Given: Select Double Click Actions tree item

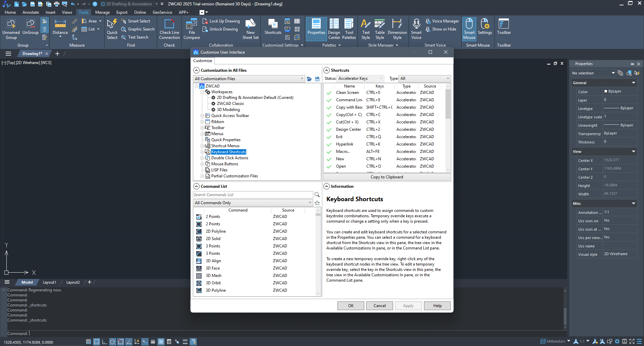Looking at the screenshot, I should pyautogui.click(x=229, y=158).
